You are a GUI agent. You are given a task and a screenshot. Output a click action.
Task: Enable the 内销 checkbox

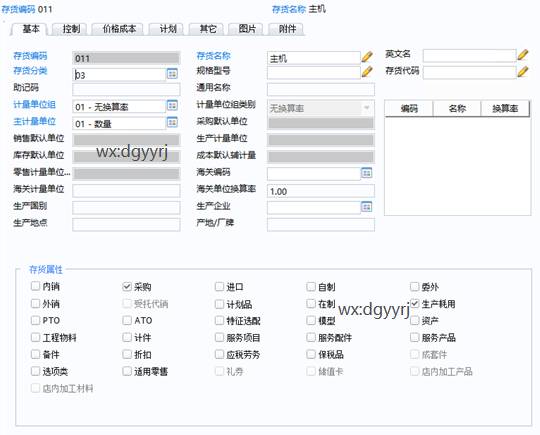coord(35,286)
